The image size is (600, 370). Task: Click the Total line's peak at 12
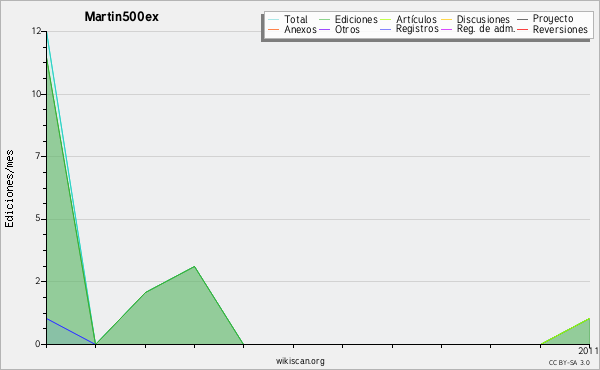47,32
